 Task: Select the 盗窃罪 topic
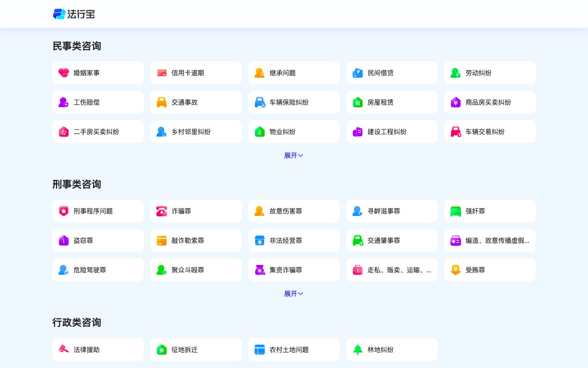click(x=98, y=240)
